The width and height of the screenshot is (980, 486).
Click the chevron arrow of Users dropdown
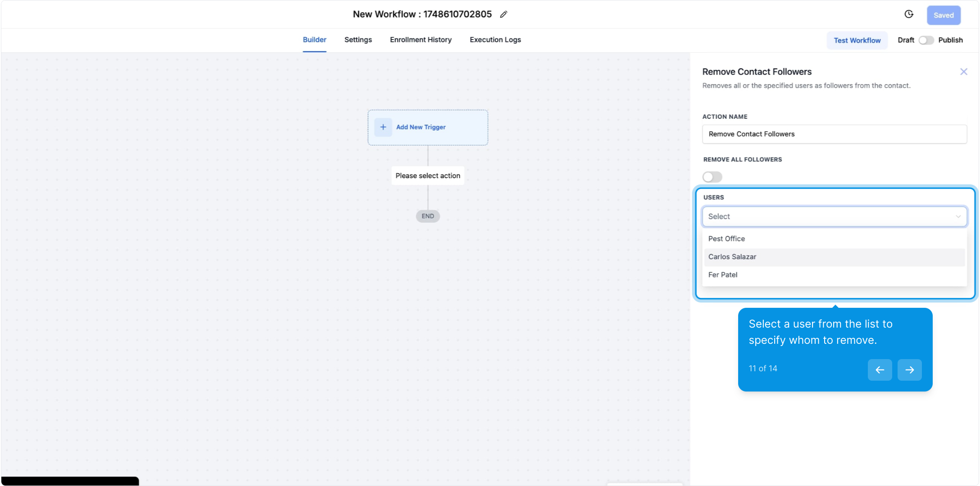pos(958,216)
